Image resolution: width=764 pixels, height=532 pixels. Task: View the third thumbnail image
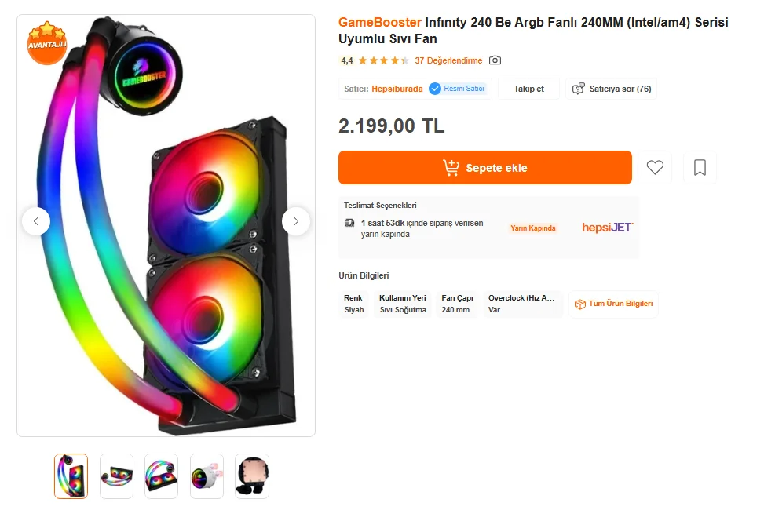click(x=161, y=476)
